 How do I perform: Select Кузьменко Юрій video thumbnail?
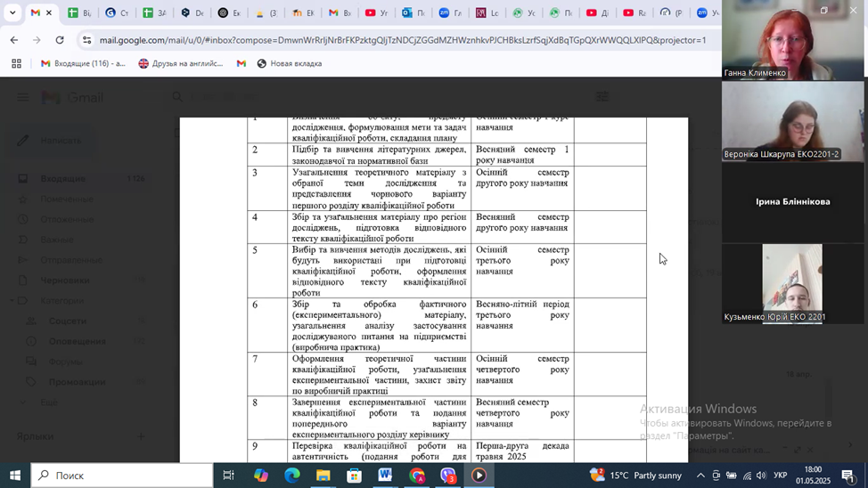click(x=793, y=283)
